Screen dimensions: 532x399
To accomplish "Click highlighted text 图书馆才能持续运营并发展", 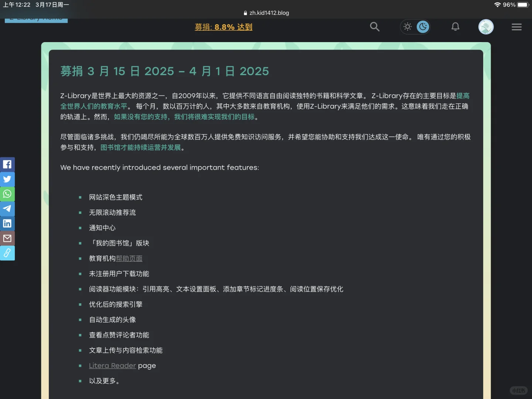I will tap(141, 147).
